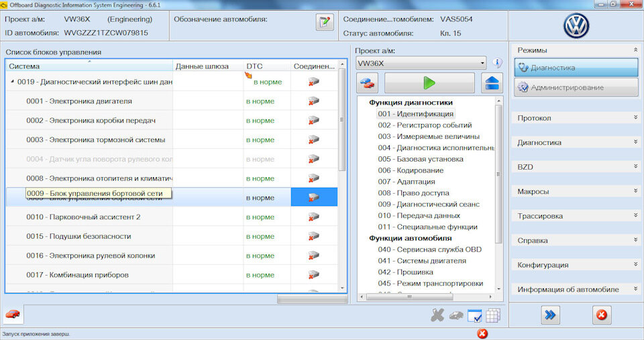Click connection icon for 0017 Комбинация приборов
Screen dimensions: 644x340
click(314, 275)
